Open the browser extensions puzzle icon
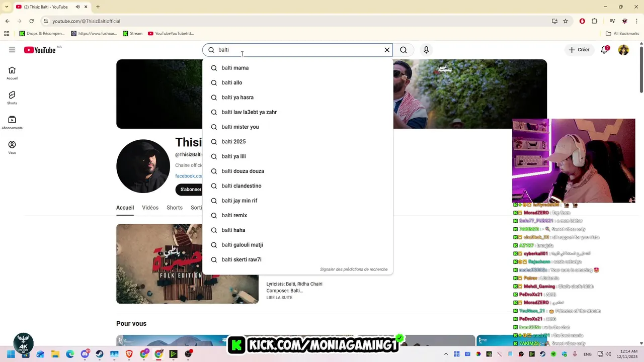The image size is (644, 362). tap(595, 21)
